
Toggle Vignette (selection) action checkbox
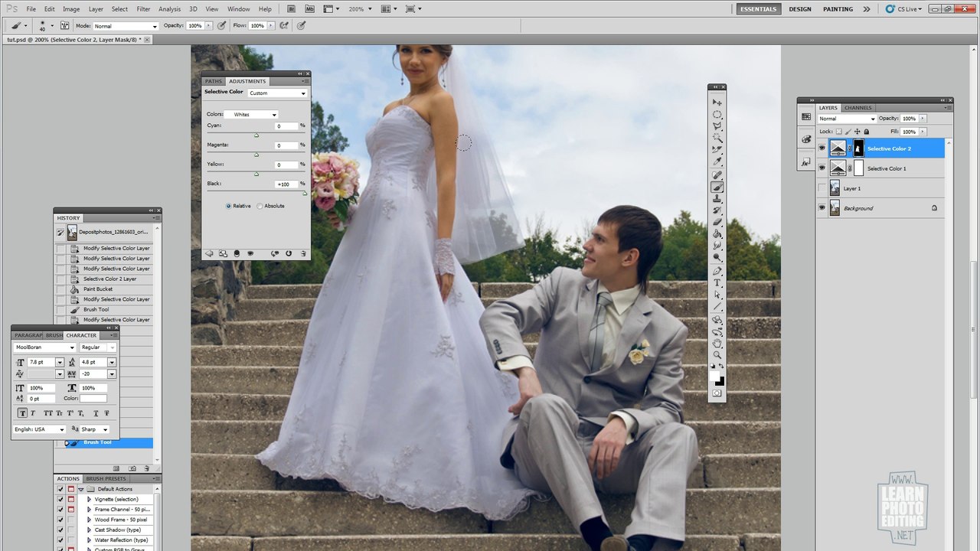coord(60,499)
